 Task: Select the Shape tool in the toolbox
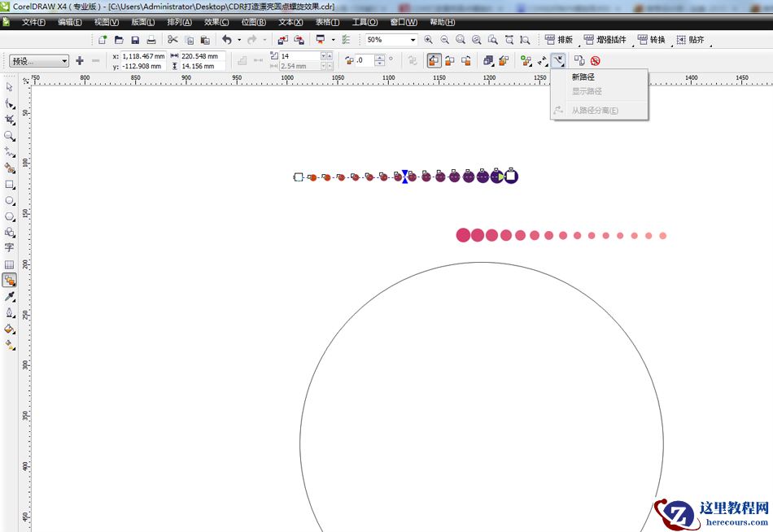point(10,103)
